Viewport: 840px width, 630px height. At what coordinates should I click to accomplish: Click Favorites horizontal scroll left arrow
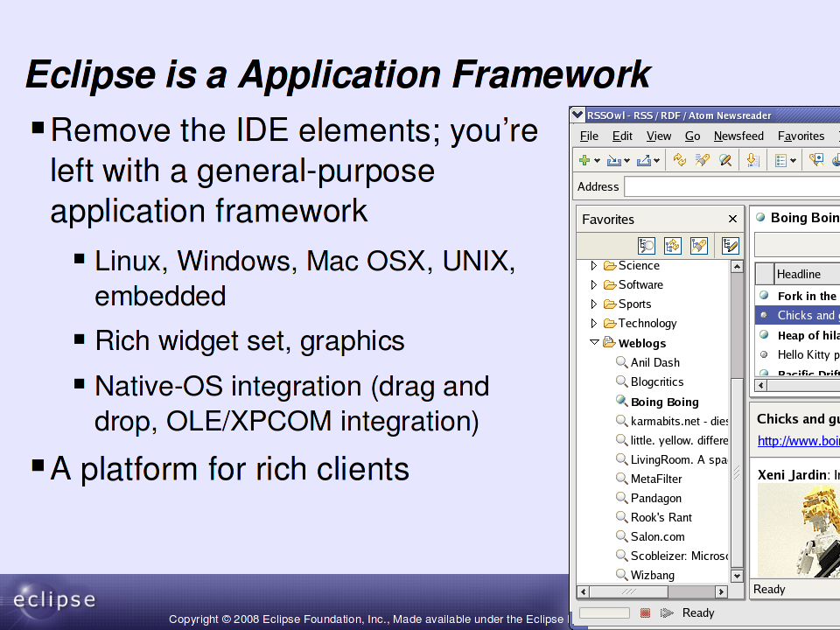click(584, 592)
